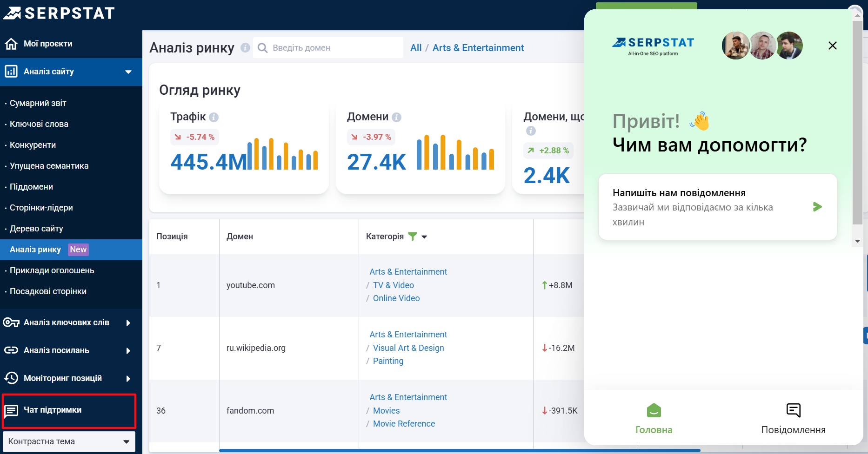Go to Конкуренти

coord(33,145)
